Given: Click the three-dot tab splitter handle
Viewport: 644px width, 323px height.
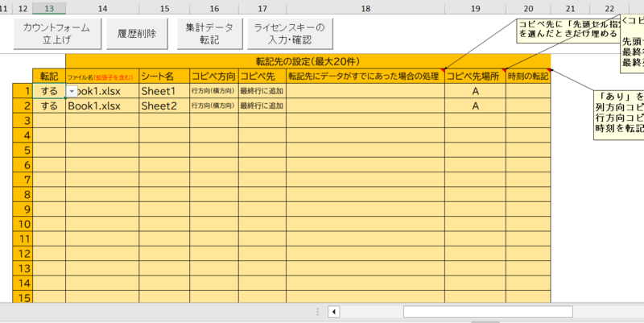Looking at the screenshot, I should [x=318, y=312].
